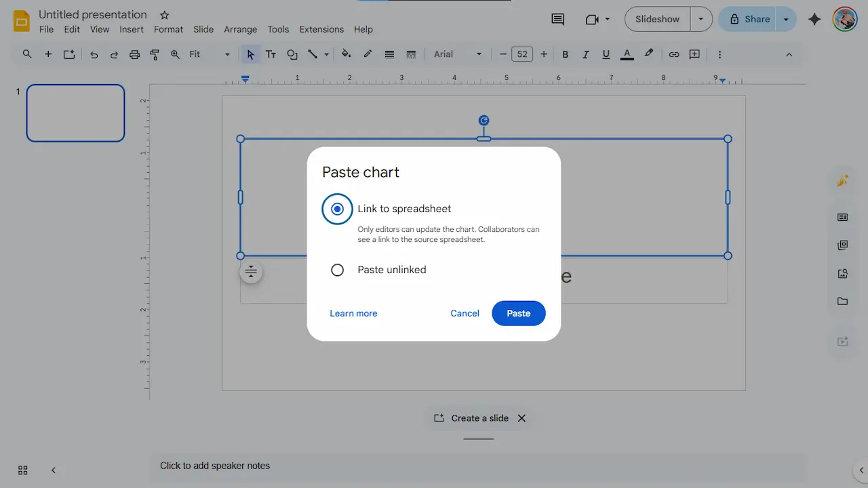Toggle Bold formatting
This screenshot has width=868, height=488.
click(x=565, y=54)
